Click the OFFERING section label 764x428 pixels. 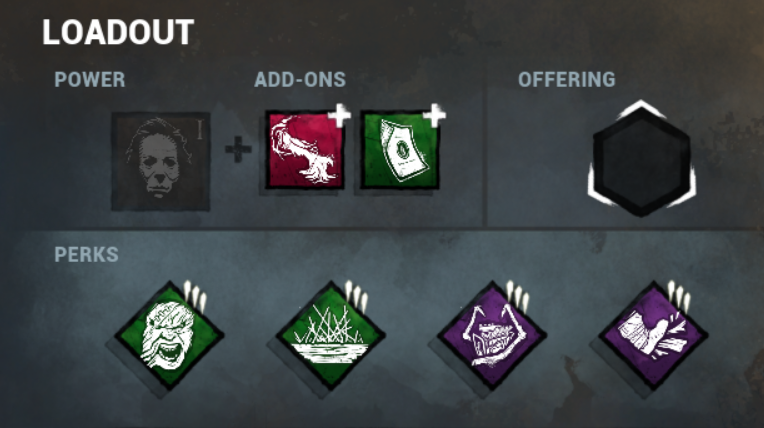click(567, 79)
